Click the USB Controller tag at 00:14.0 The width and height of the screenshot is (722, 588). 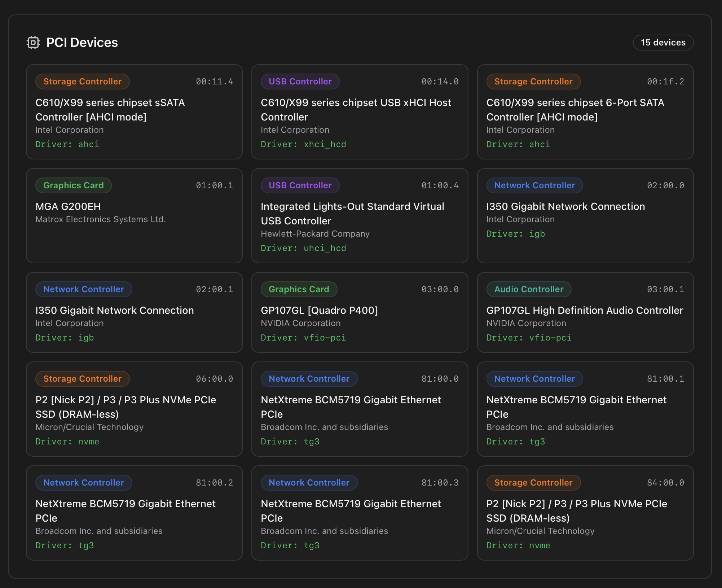300,82
